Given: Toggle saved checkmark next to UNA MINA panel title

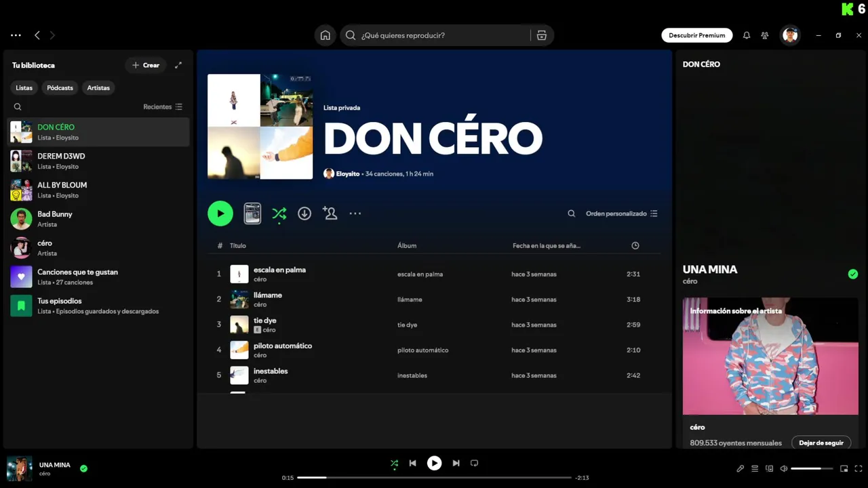Looking at the screenshot, I should tap(853, 274).
